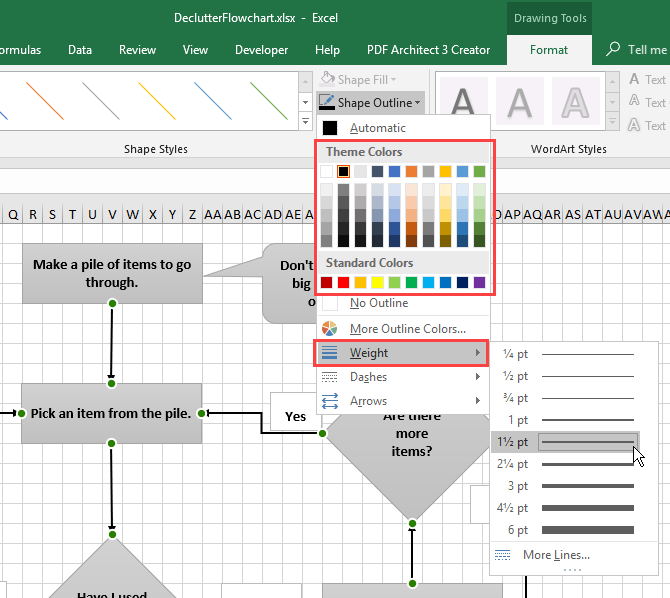670x598 pixels.
Task: Click the Tell me search magnifier icon
Action: click(613, 49)
